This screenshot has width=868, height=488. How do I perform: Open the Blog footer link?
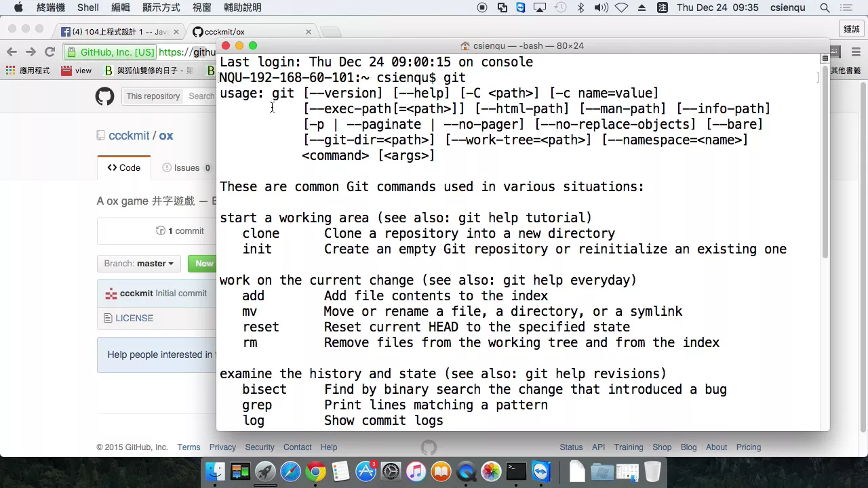688,447
